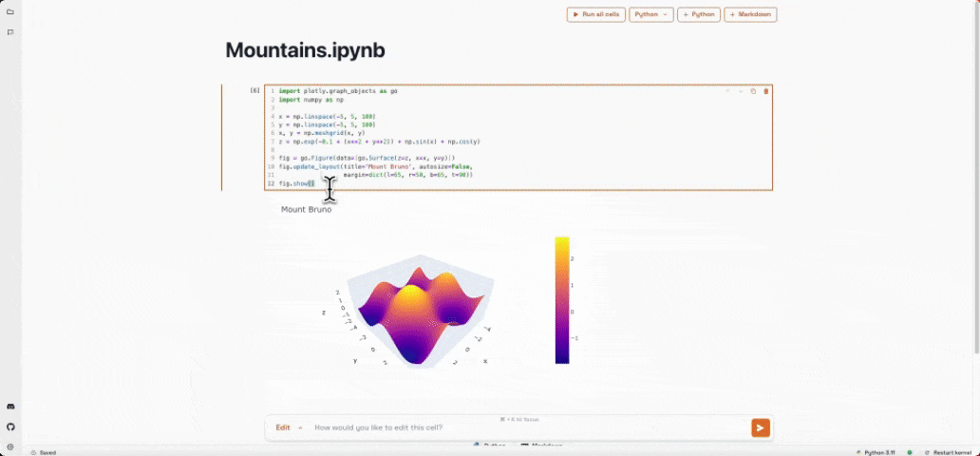
Task: Add a new Markdown cell
Action: point(750,15)
